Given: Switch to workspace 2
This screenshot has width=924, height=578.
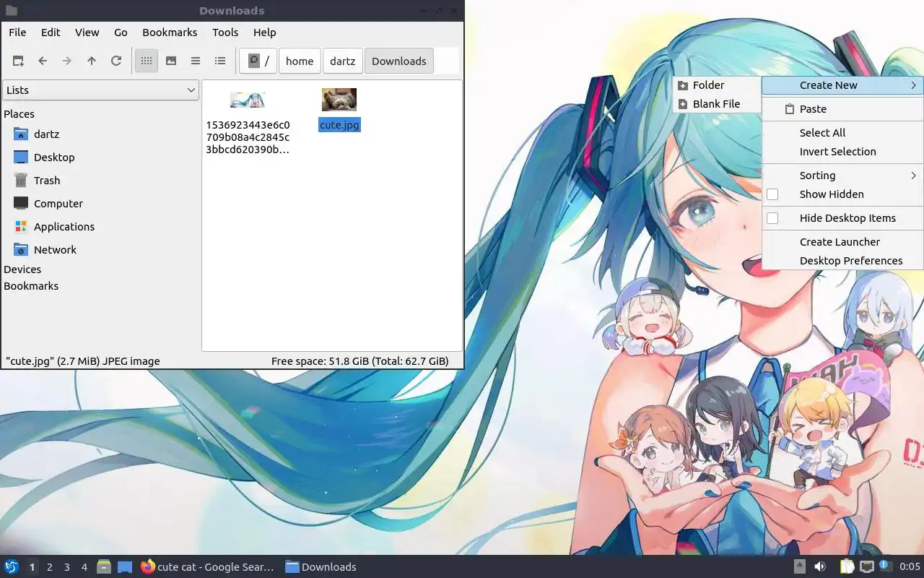Looking at the screenshot, I should click(x=49, y=567).
